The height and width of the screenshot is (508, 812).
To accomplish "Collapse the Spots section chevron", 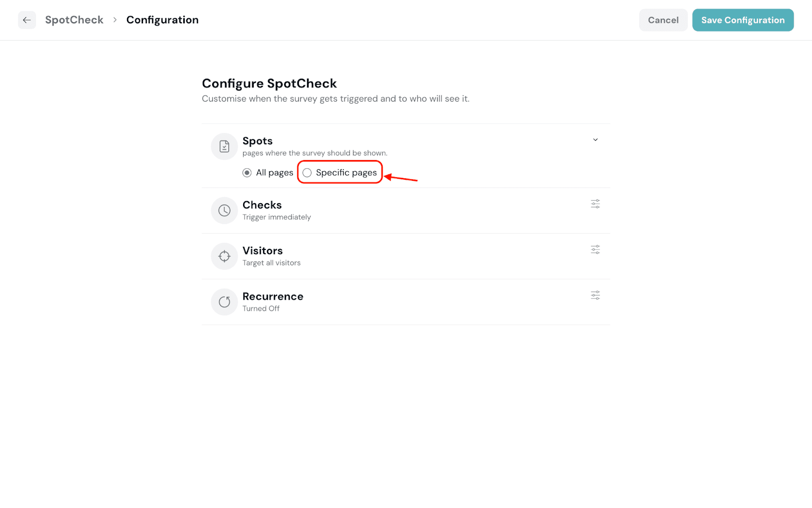I will (x=595, y=140).
